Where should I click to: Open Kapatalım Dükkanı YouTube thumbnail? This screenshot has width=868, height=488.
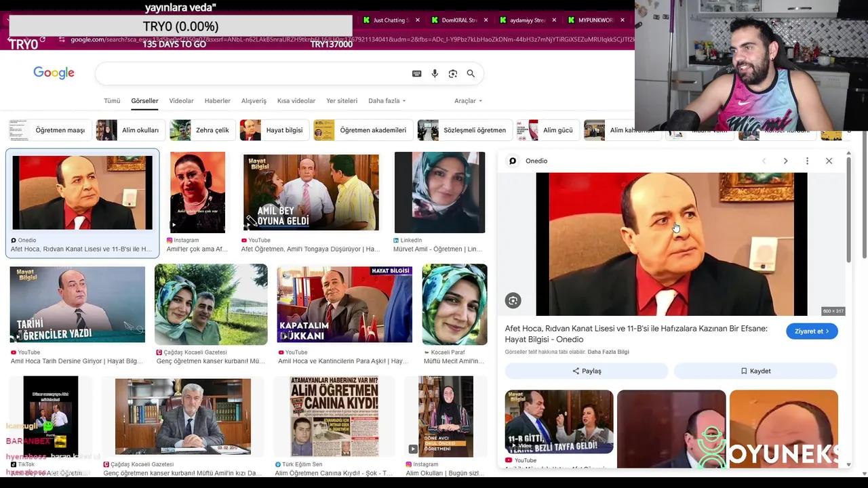pos(344,304)
